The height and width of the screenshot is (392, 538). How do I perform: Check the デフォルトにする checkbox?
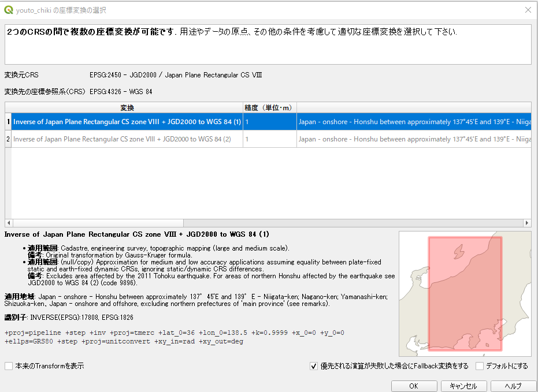[480, 366]
